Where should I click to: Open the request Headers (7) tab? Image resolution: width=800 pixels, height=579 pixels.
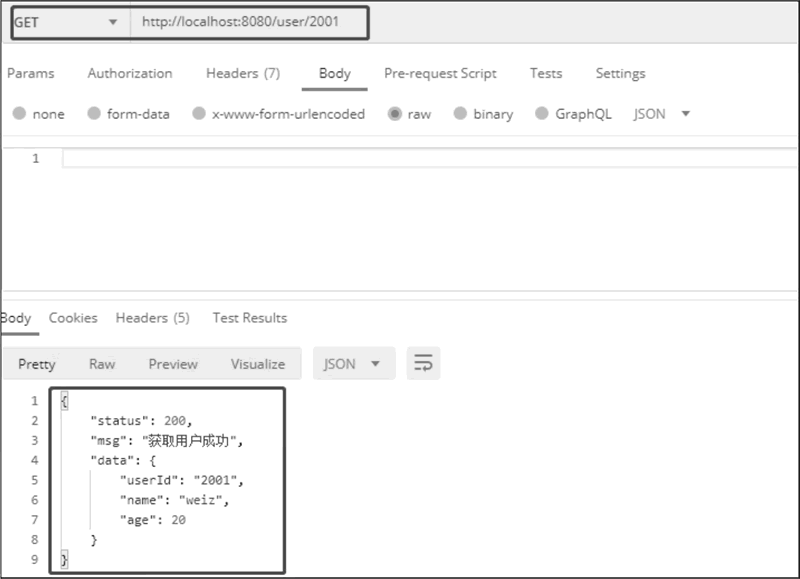(x=243, y=73)
